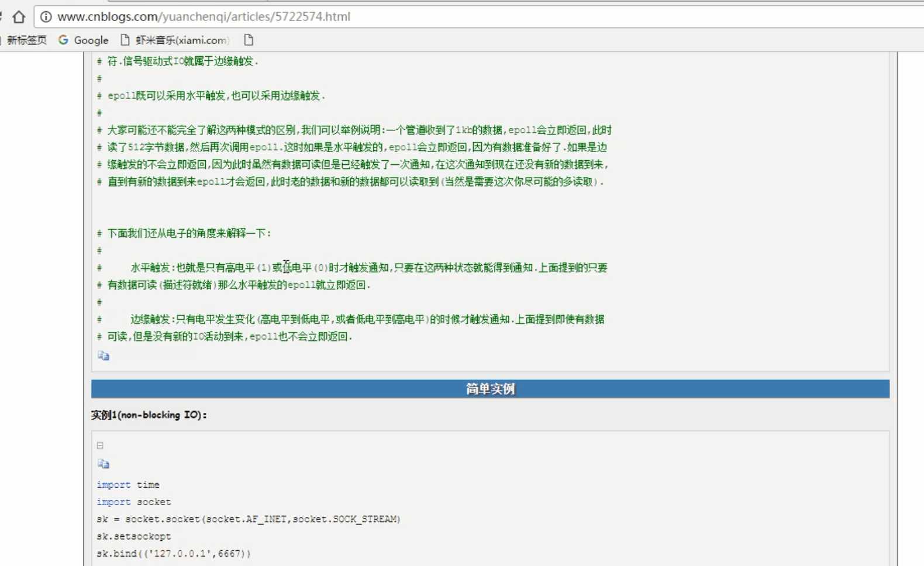Image resolution: width=924 pixels, height=566 pixels.
Task: Click the page icon beside 虾米音乐 bookmark
Action: [125, 40]
